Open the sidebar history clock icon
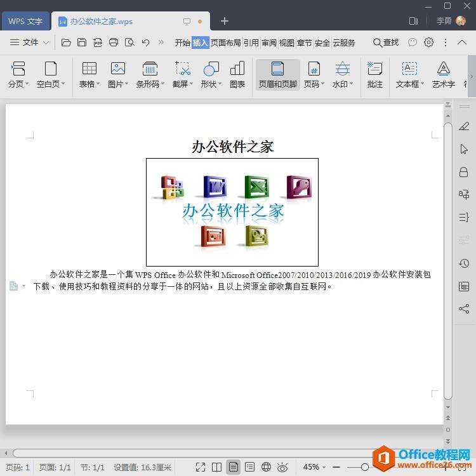 (464, 263)
